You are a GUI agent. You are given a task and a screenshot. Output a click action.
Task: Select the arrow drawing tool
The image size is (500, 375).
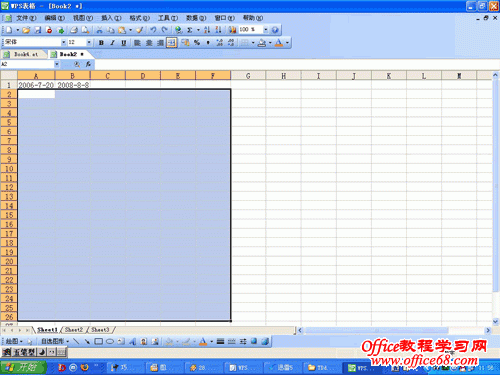(x=87, y=341)
